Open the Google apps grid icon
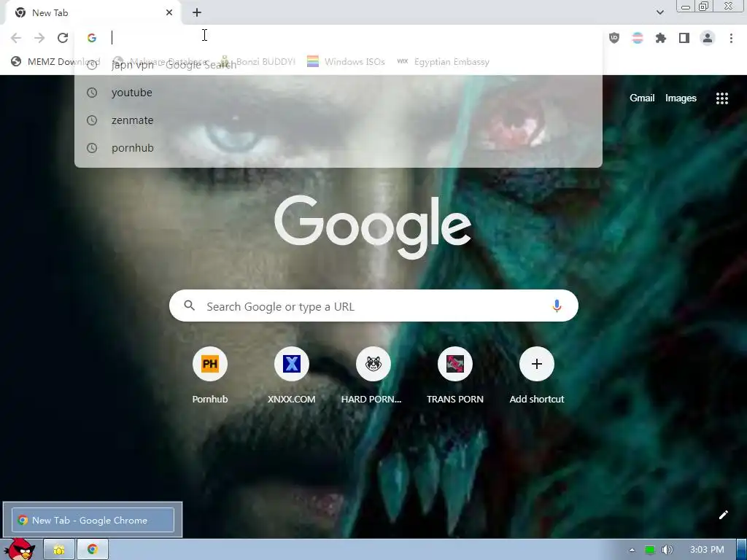 tap(721, 98)
